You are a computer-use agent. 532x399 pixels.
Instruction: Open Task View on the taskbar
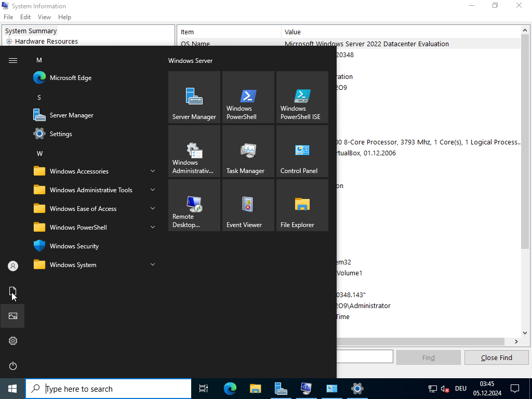coord(204,389)
